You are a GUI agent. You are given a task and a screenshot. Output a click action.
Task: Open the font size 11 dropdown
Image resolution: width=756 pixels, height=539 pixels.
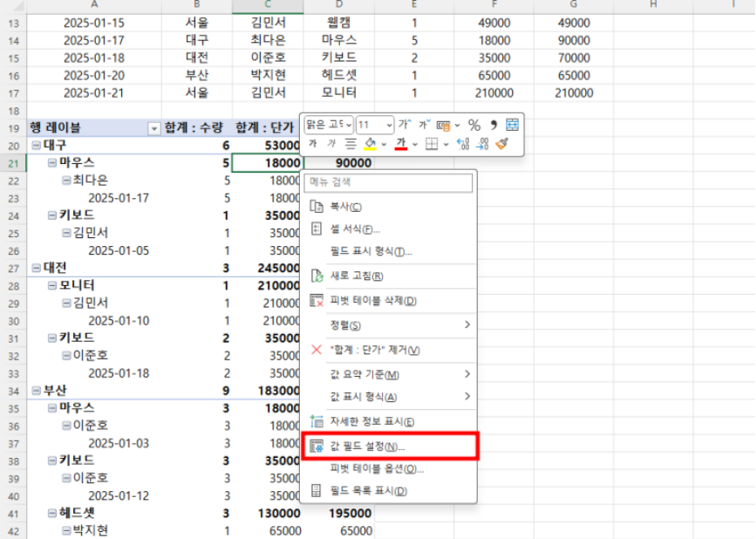tap(388, 125)
